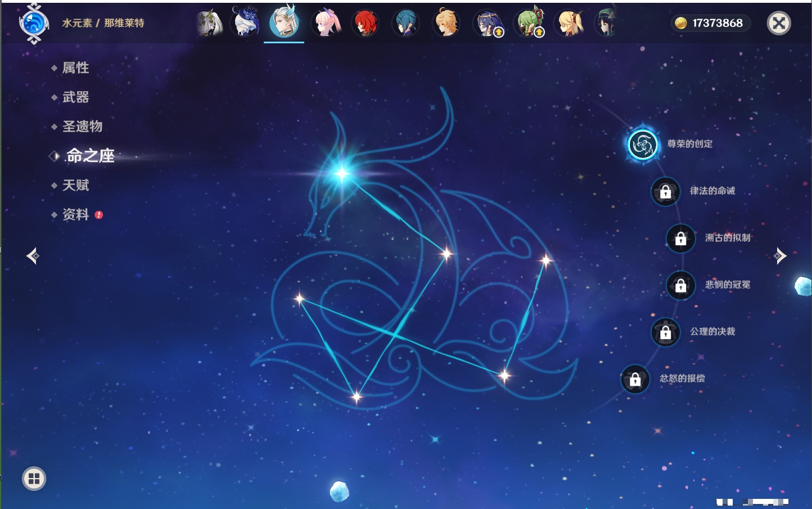Click the 水元素 / 那维莱特 title text
The image size is (812, 509).
click(103, 23)
